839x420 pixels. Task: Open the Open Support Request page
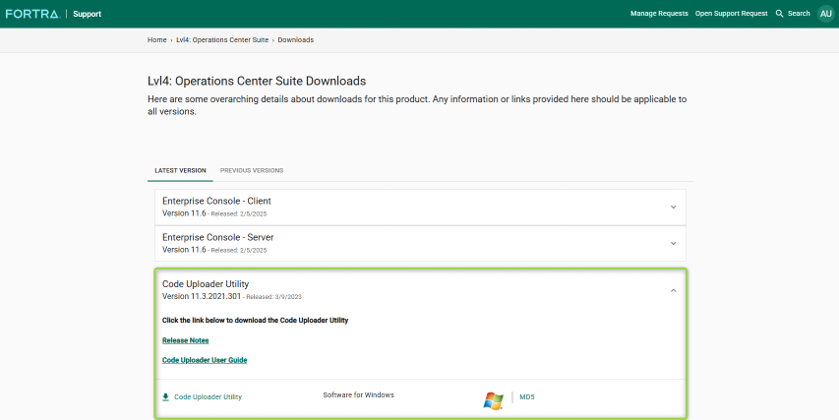[x=731, y=14]
